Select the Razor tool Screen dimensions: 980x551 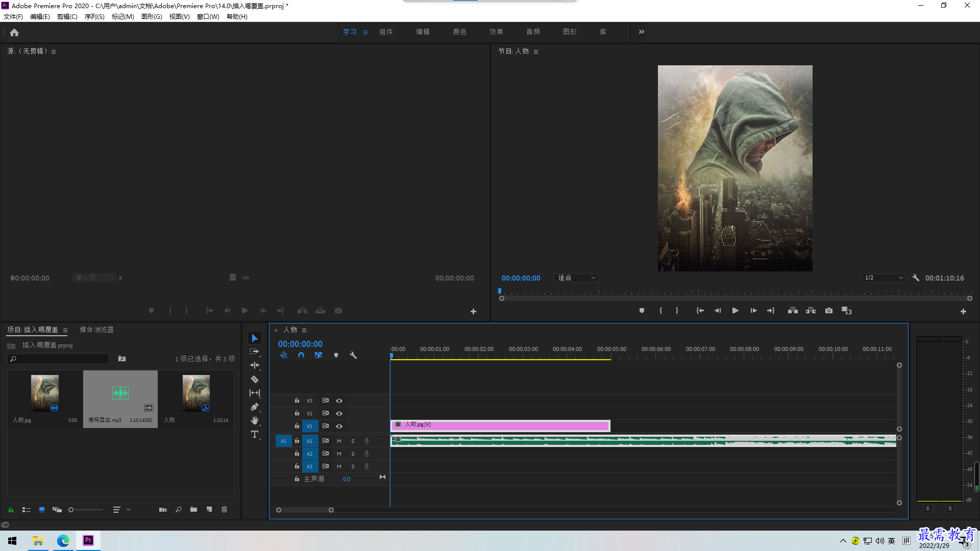255,379
